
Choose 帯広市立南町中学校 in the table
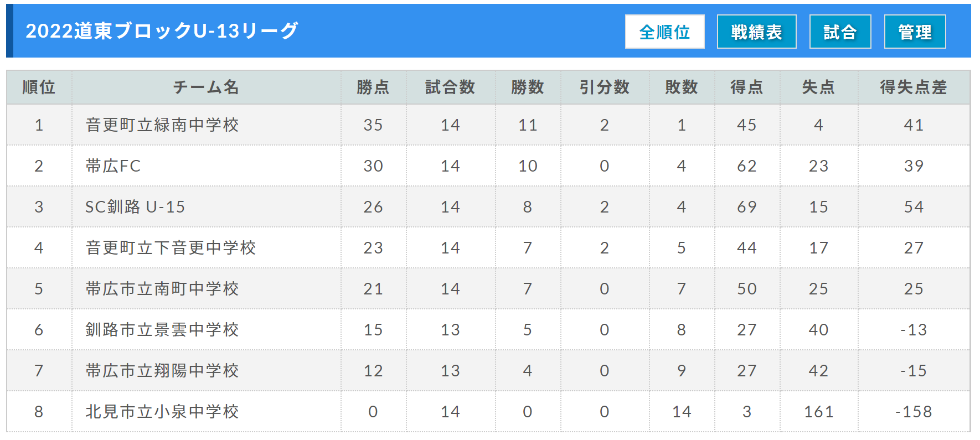point(162,289)
